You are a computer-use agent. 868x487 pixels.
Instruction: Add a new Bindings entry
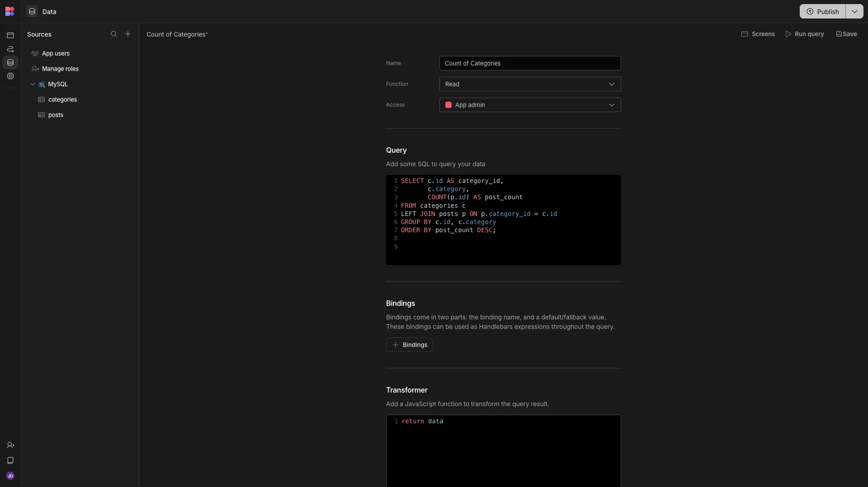(409, 345)
